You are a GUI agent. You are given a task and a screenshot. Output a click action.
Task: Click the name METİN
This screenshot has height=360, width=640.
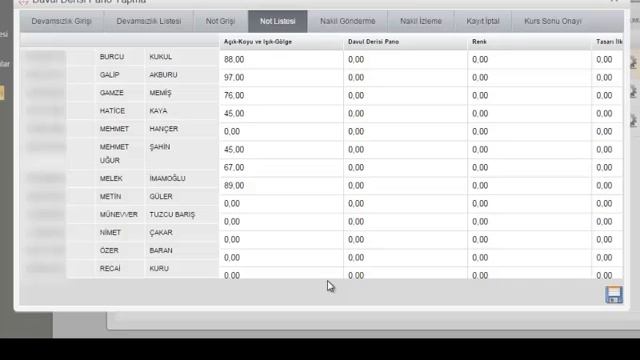coord(110,196)
